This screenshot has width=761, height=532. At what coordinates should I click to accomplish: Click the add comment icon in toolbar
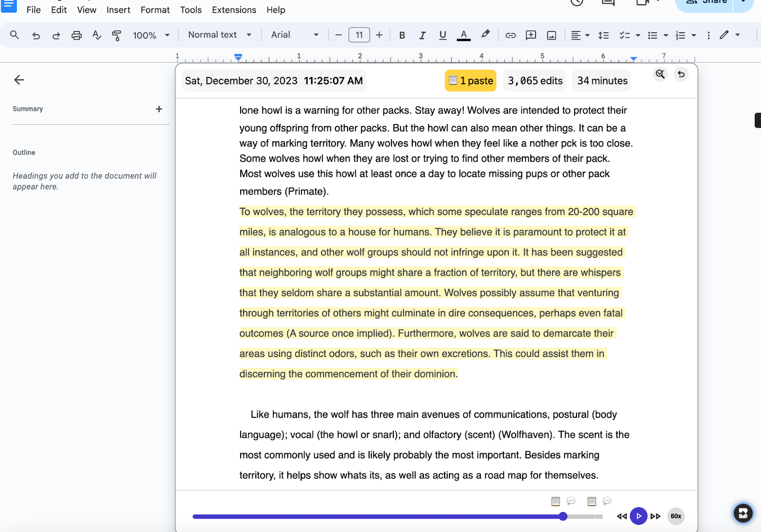click(x=531, y=35)
